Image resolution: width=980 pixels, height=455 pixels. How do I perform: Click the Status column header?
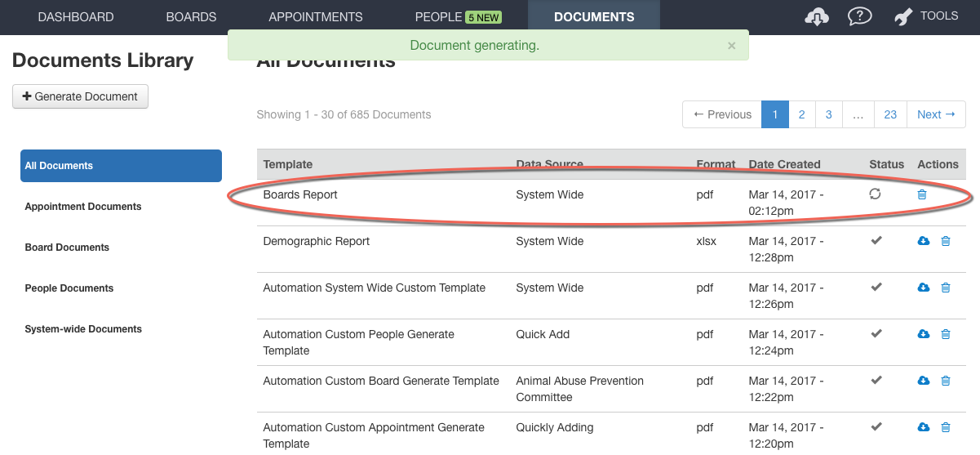tap(887, 164)
